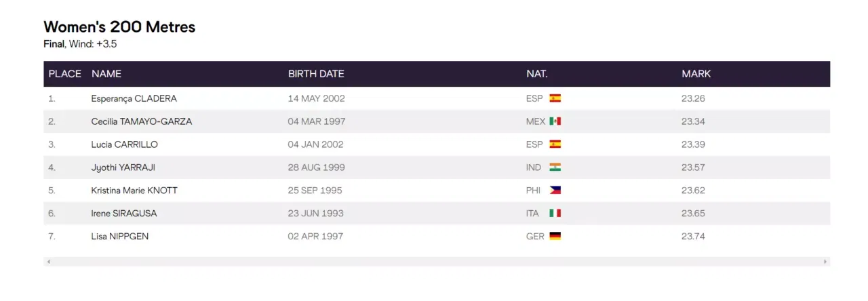Click the Germany flag icon

coord(555,237)
